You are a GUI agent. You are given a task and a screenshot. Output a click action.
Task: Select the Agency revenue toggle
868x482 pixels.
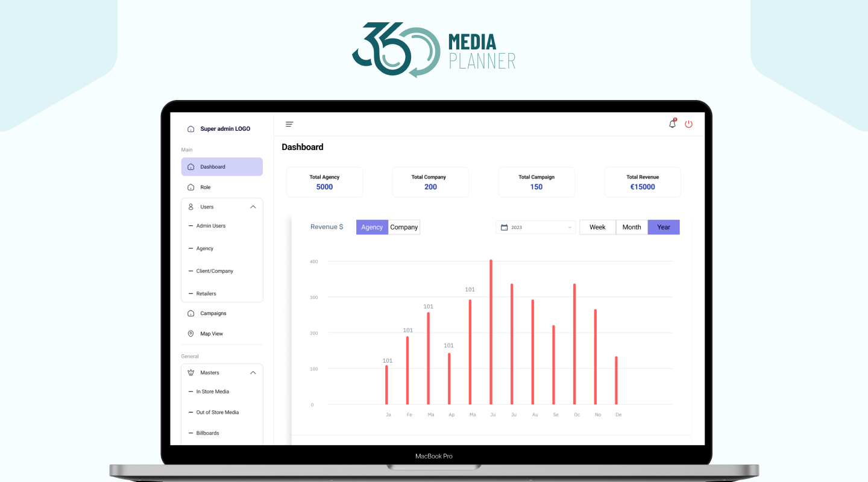click(x=372, y=227)
